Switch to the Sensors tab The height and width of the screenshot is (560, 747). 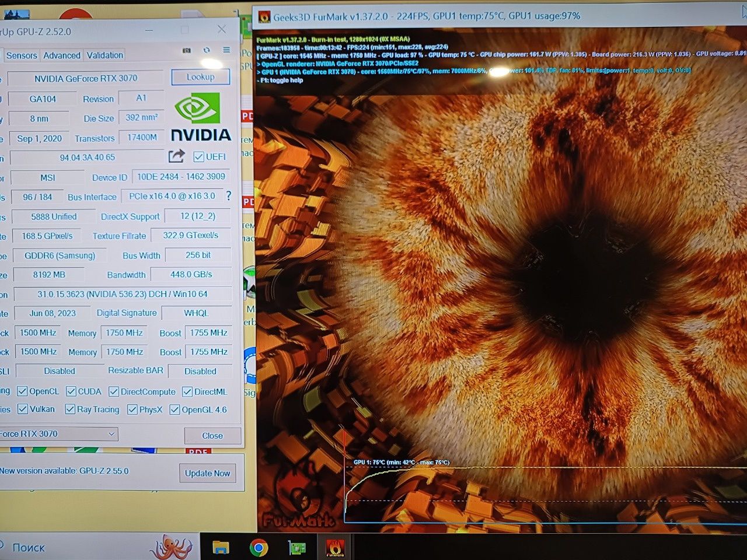coord(22,55)
